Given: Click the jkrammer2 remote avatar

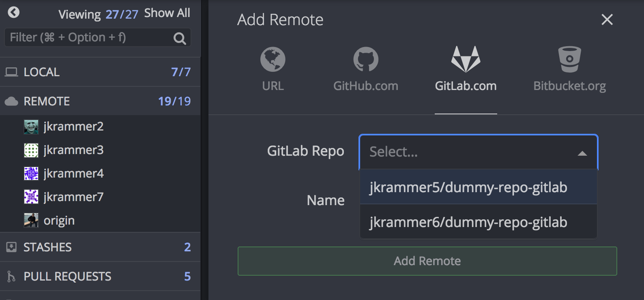Looking at the screenshot, I should 31,127.
